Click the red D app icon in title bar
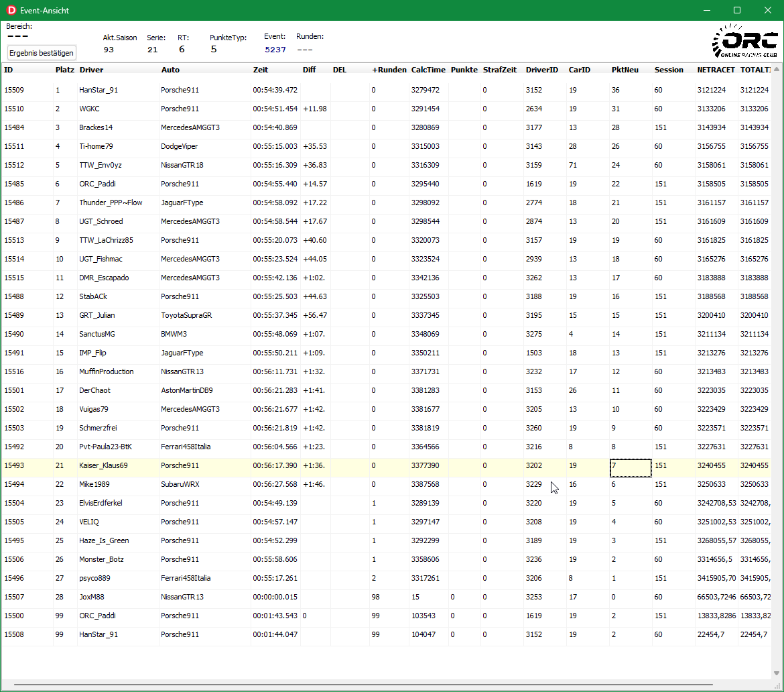This screenshot has width=784, height=692. 11,11
